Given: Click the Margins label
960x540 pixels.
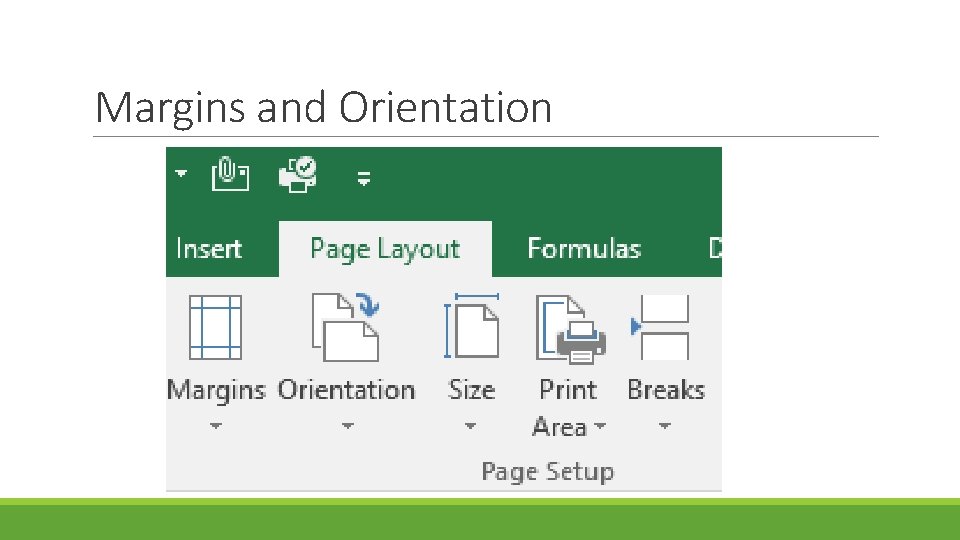Looking at the screenshot, I should pos(216,391).
